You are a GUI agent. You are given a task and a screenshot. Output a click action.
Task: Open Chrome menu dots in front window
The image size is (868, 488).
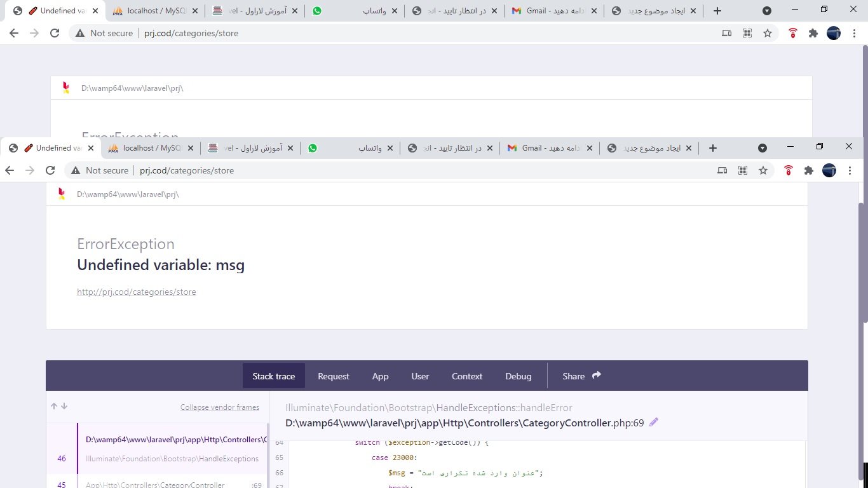[x=850, y=170]
